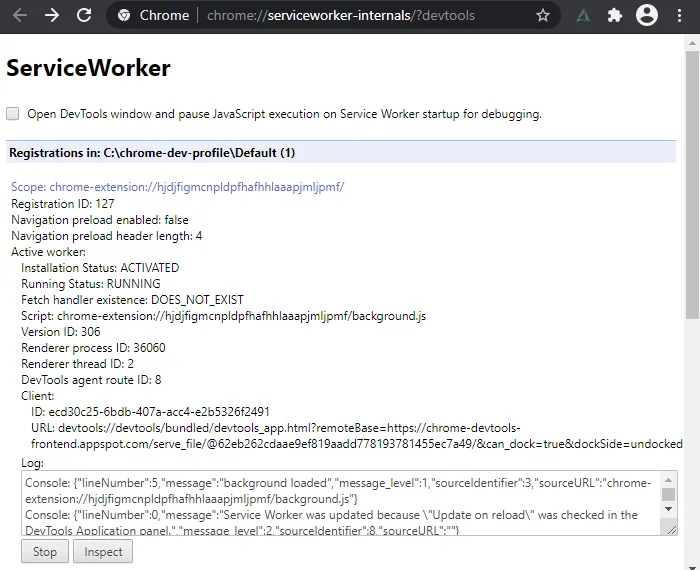This screenshot has height=570, width=700.
Task: Click the 'Registration ID: 127' text
Action: (62, 204)
